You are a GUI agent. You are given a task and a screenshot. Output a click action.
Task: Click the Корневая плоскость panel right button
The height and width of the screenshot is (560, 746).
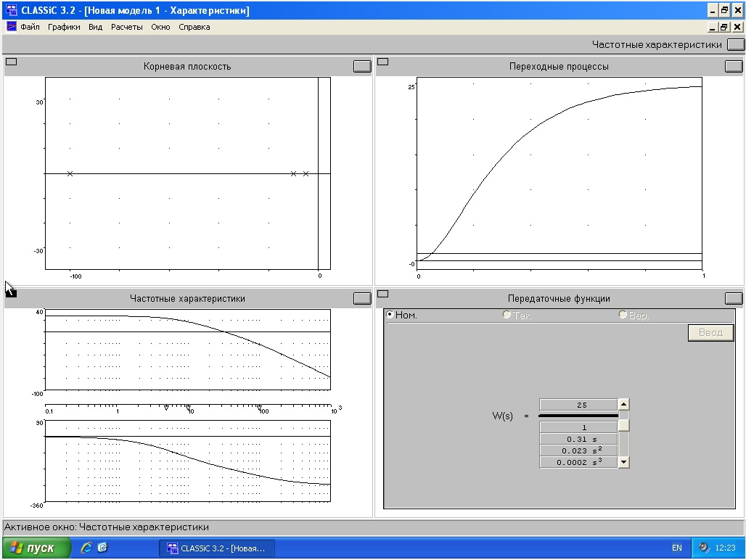362,67
